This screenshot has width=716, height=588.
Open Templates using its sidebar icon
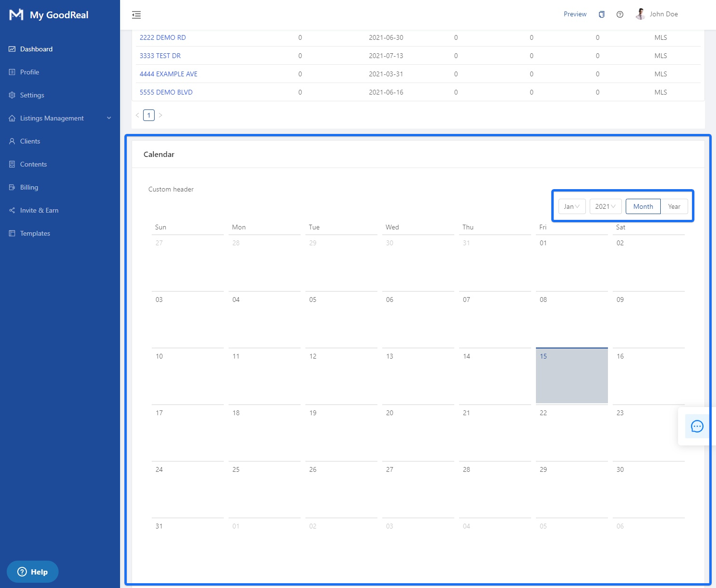coord(12,233)
